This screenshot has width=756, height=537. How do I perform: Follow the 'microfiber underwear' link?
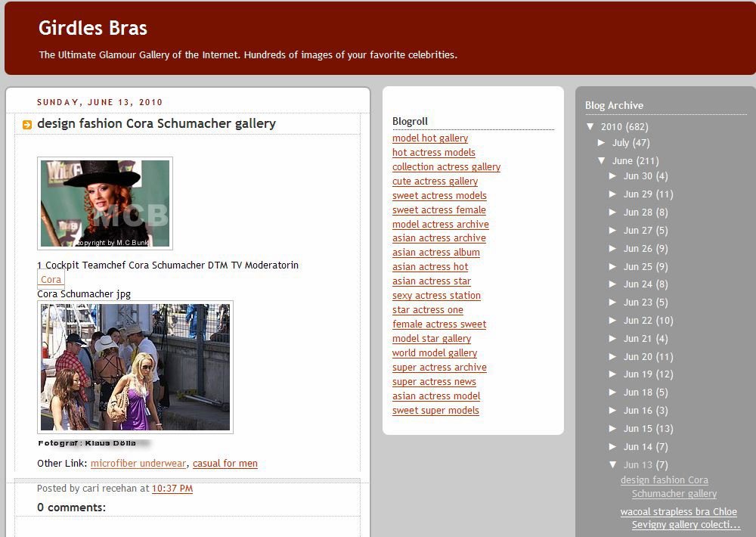tap(138, 463)
